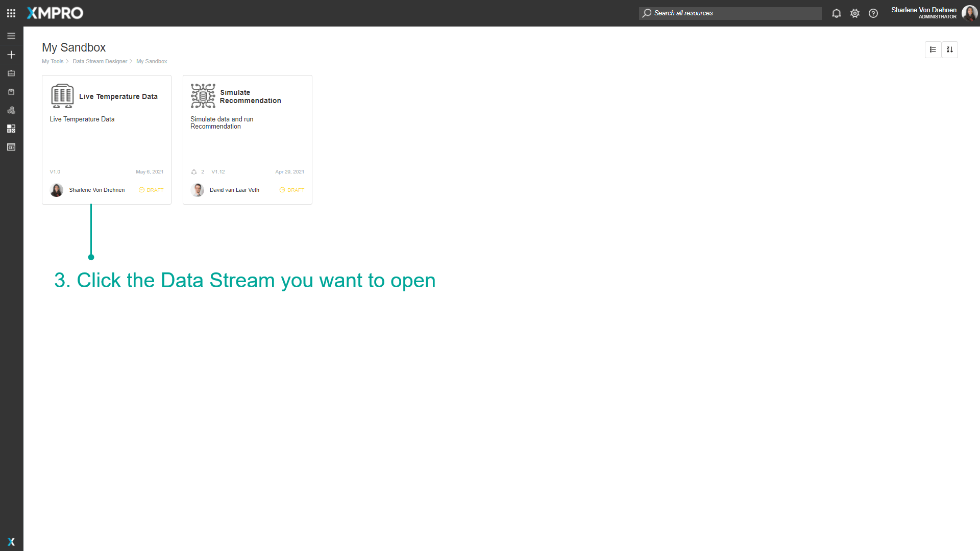
Task: Click David van Laar Veth's avatar
Action: coord(198,190)
